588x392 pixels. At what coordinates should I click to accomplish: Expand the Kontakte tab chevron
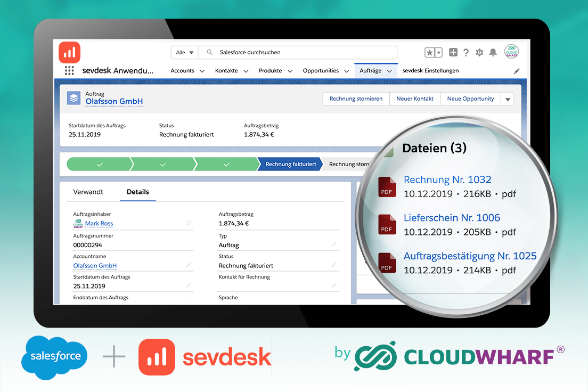pyautogui.click(x=246, y=71)
